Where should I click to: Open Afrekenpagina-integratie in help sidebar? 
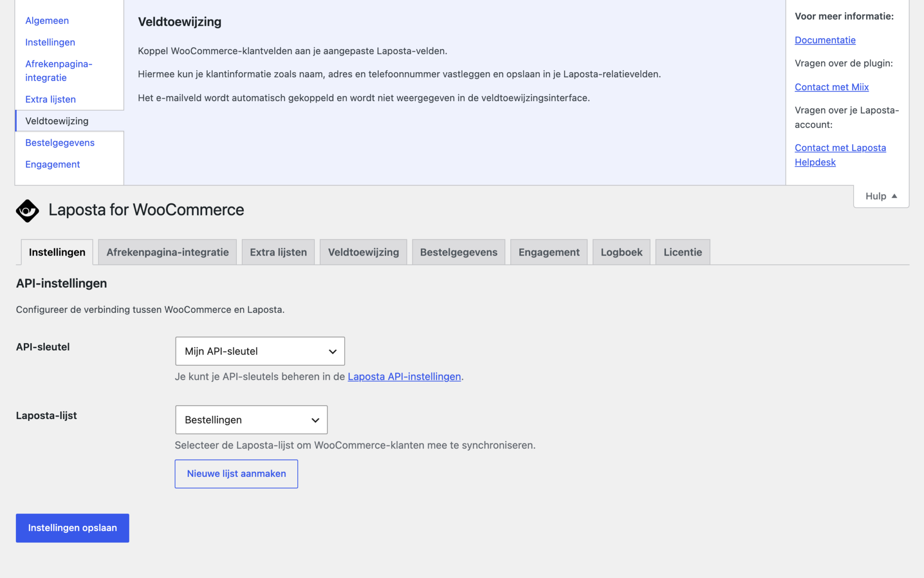click(59, 71)
